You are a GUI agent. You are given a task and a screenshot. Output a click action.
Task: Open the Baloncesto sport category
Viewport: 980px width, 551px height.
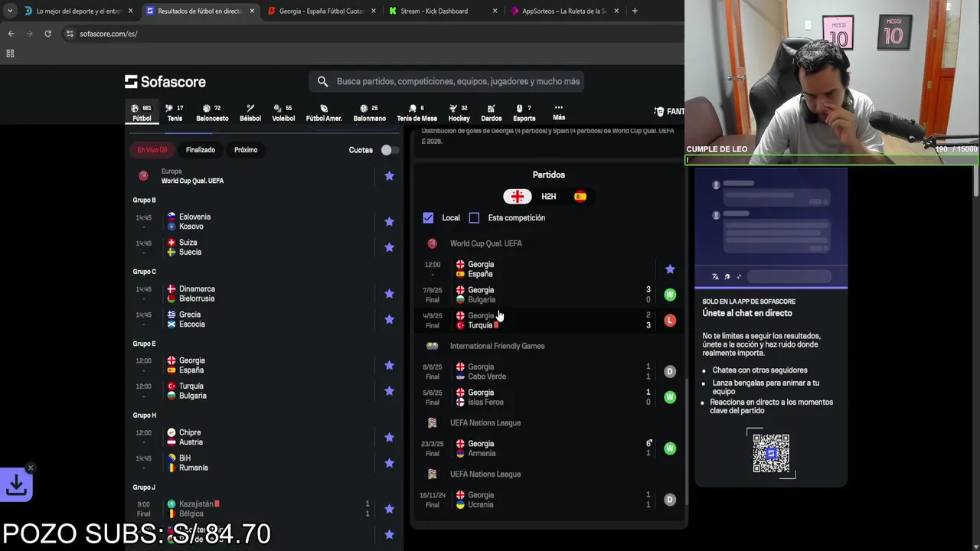[212, 112]
